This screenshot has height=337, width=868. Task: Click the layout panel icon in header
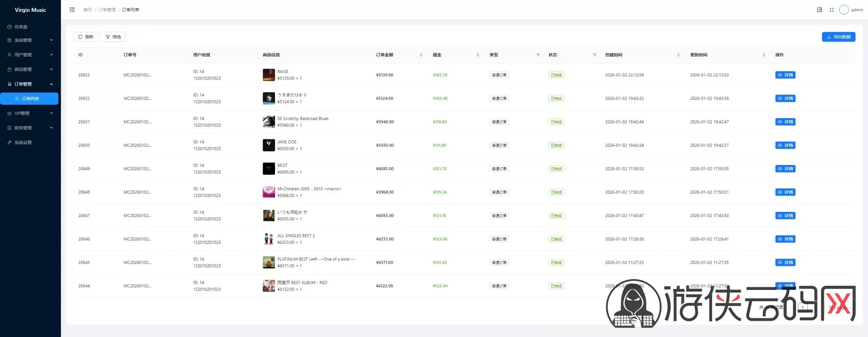click(819, 10)
